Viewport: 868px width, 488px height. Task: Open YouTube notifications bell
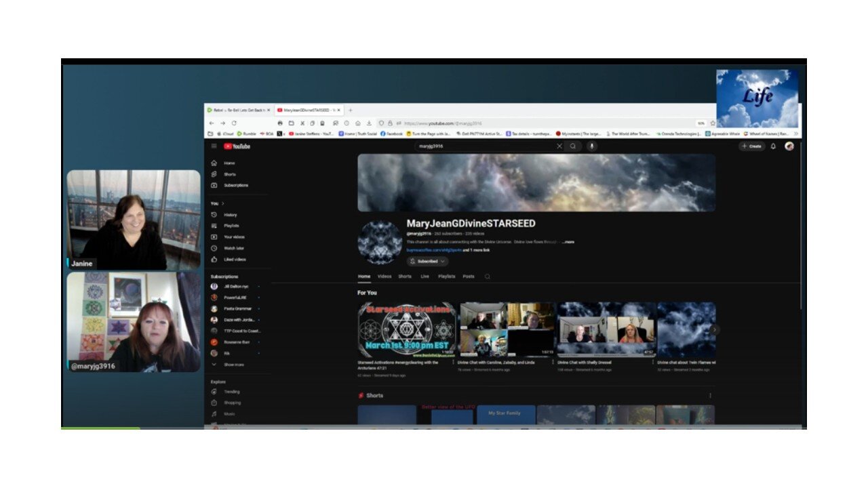[773, 146]
